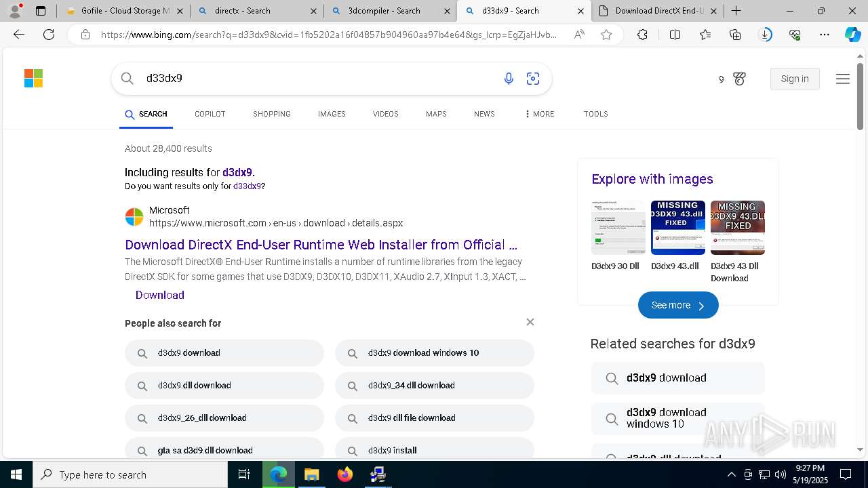Dismiss People also search for panel
The width and height of the screenshot is (868, 488).
tap(530, 322)
